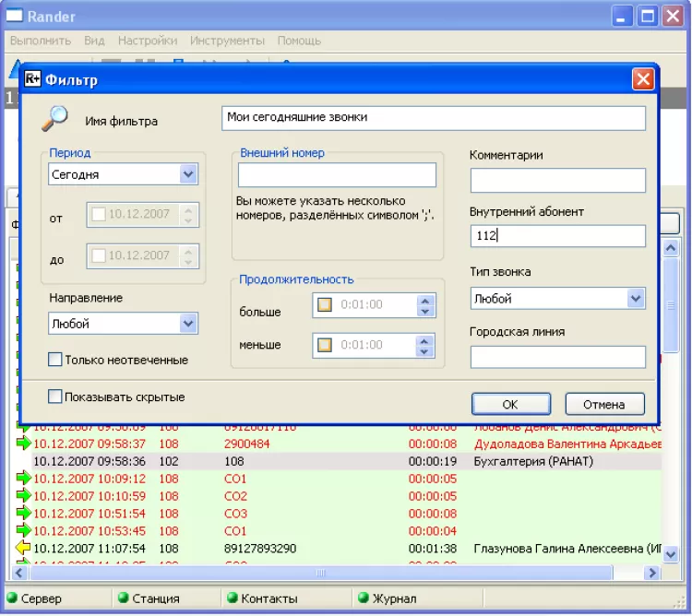Viewport: 692px width, 616px height.
Task: Close the Фильтр dialog
Action: (x=643, y=79)
